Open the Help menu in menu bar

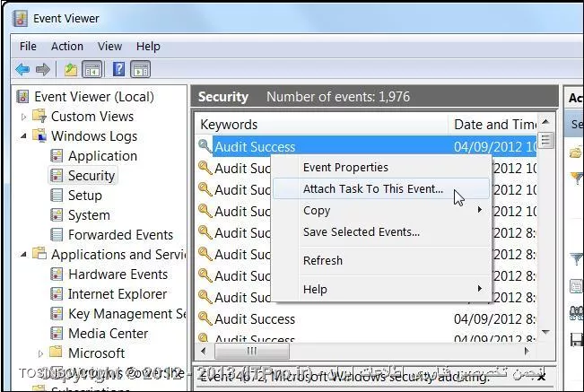(148, 46)
